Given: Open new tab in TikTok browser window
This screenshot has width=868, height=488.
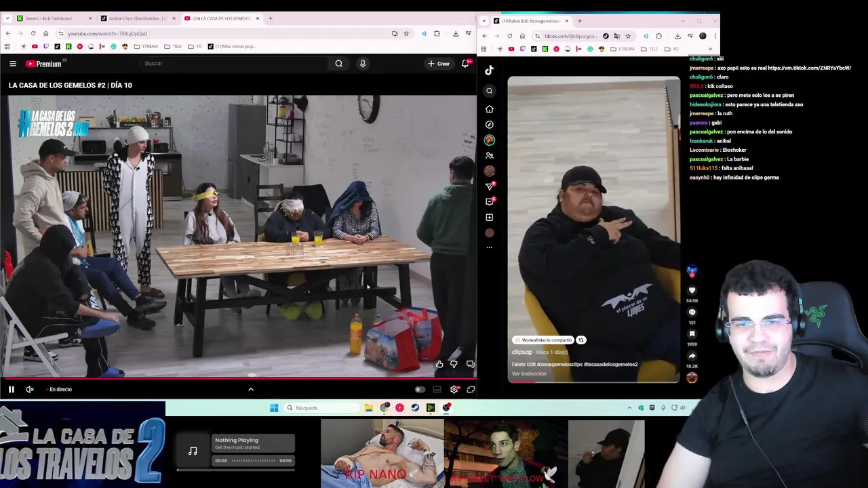Looking at the screenshot, I should tap(579, 21).
